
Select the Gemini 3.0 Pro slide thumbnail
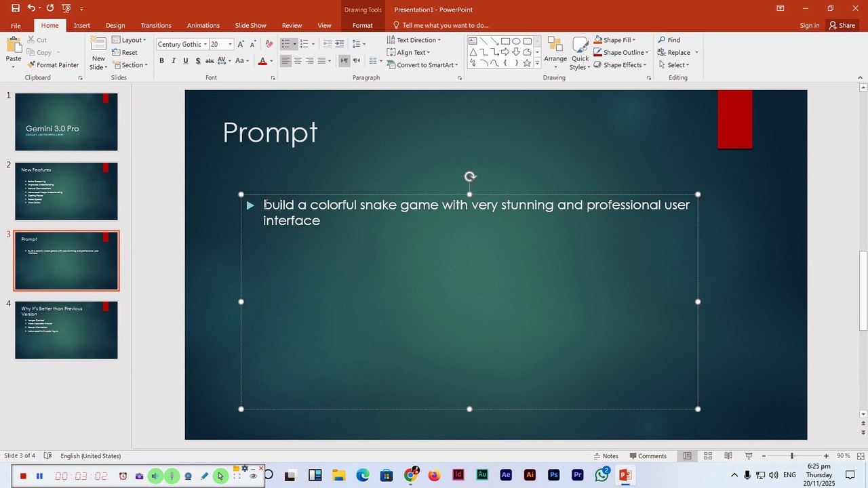(x=66, y=122)
